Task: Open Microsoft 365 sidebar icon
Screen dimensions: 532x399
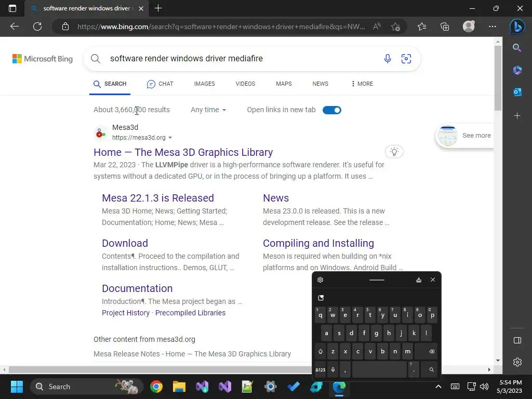Action: 517,70
